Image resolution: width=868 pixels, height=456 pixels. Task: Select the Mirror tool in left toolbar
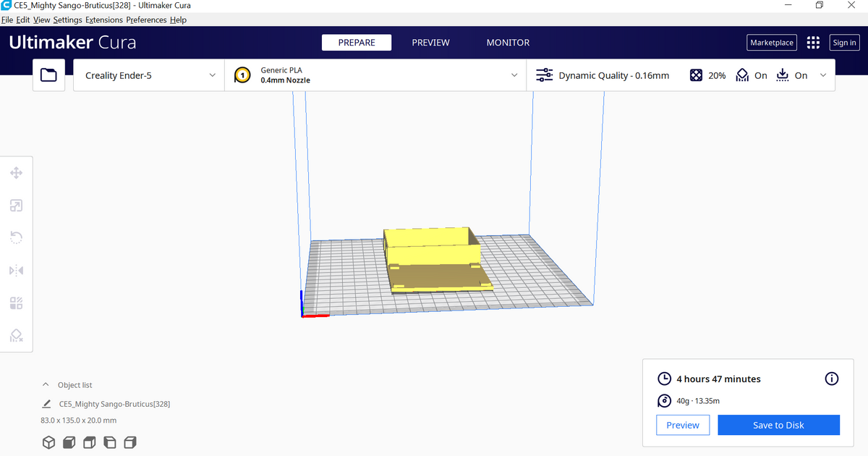tap(16, 270)
